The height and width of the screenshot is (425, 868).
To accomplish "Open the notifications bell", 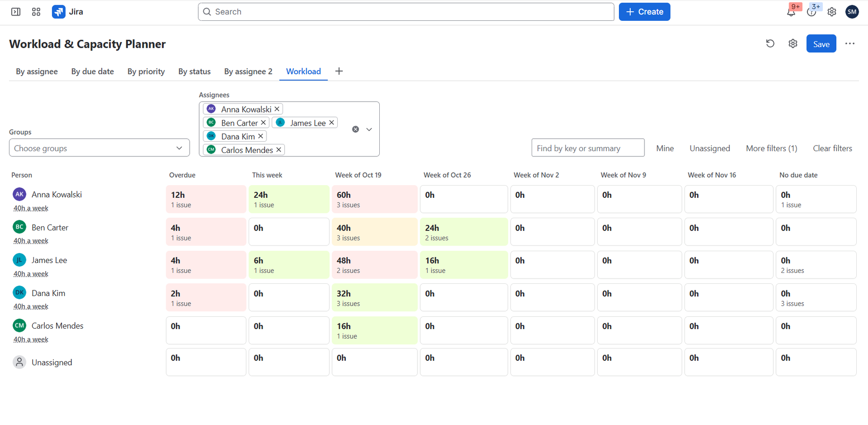I will tap(791, 12).
